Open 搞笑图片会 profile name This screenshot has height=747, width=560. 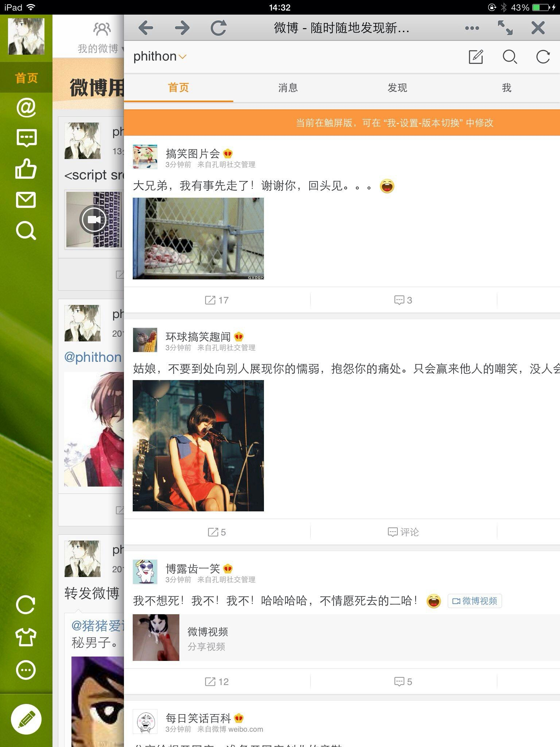coord(192,153)
